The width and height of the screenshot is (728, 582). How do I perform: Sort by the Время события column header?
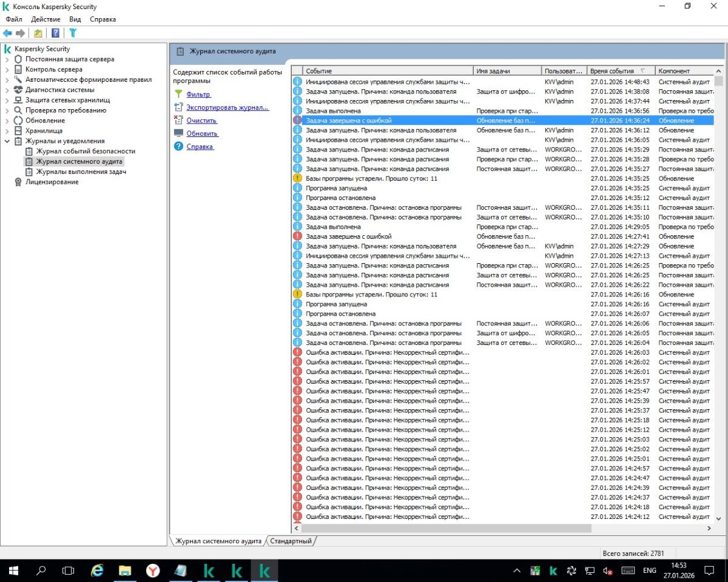coord(622,71)
